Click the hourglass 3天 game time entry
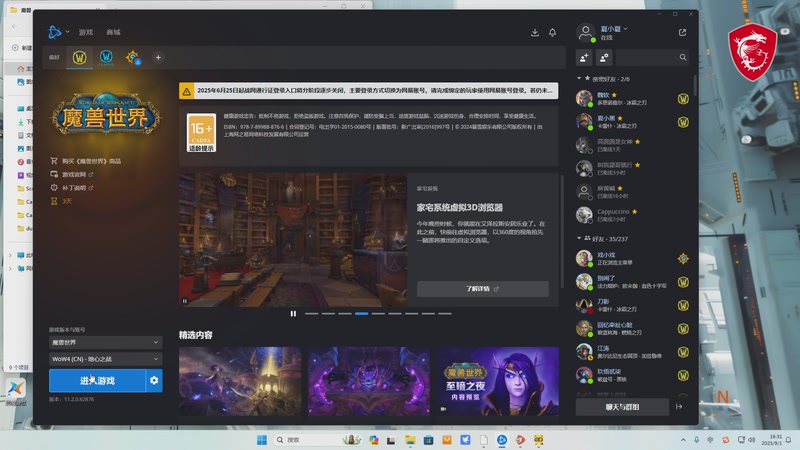800x450 pixels. 61,201
